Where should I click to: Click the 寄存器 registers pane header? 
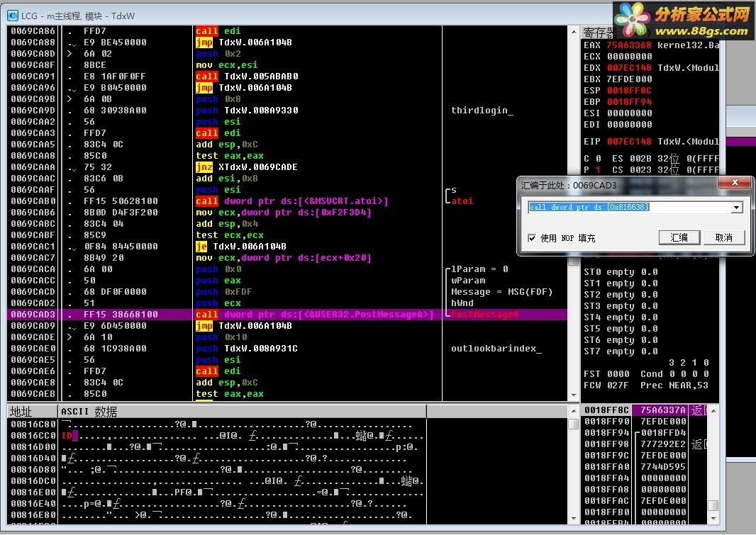click(x=600, y=33)
